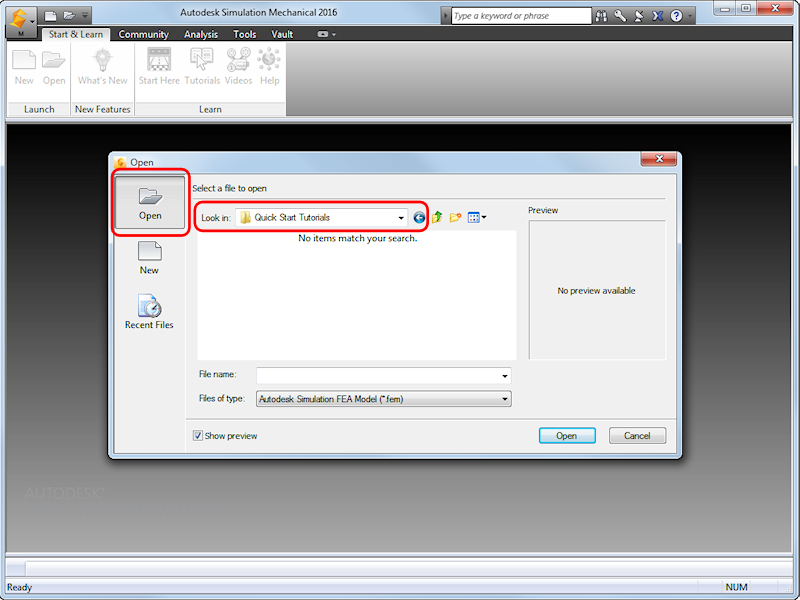The height and width of the screenshot is (600, 800).
Task: Click the Open button in the dialog
Action: click(567, 436)
